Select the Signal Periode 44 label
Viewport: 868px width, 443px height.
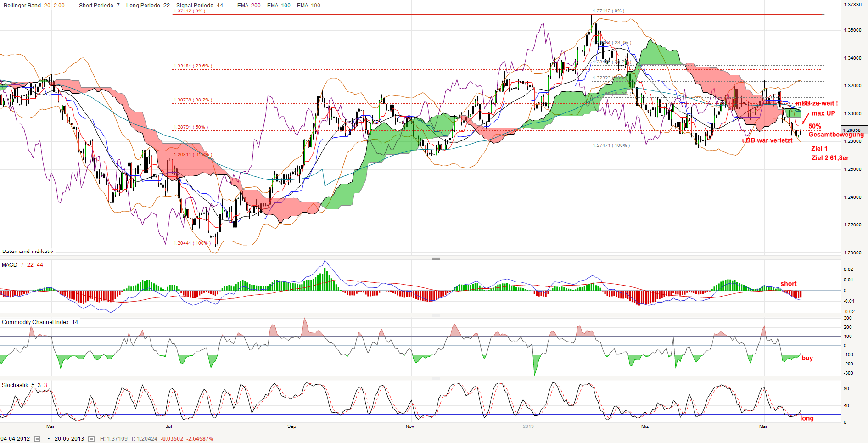click(200, 6)
